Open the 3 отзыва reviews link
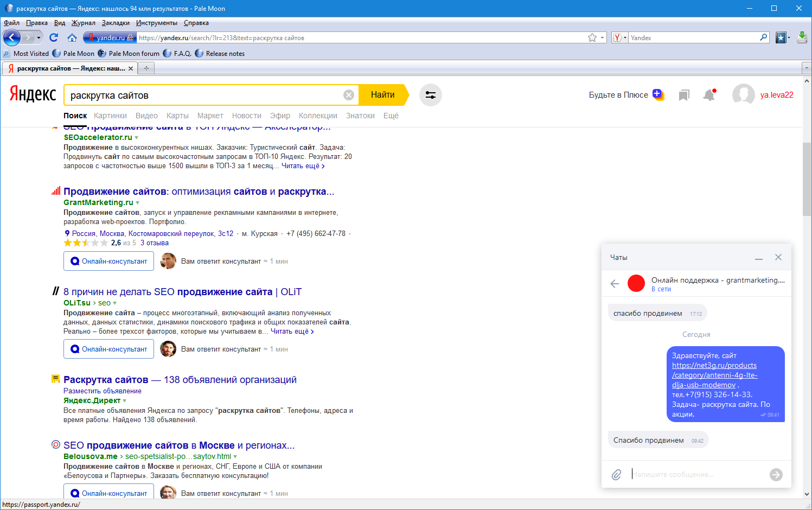 coord(155,243)
